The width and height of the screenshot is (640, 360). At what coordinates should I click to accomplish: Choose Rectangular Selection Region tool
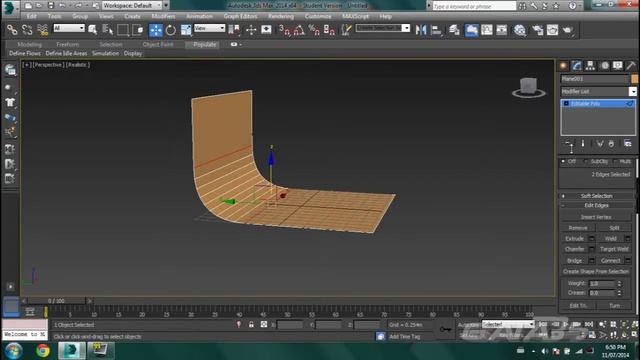point(122,30)
